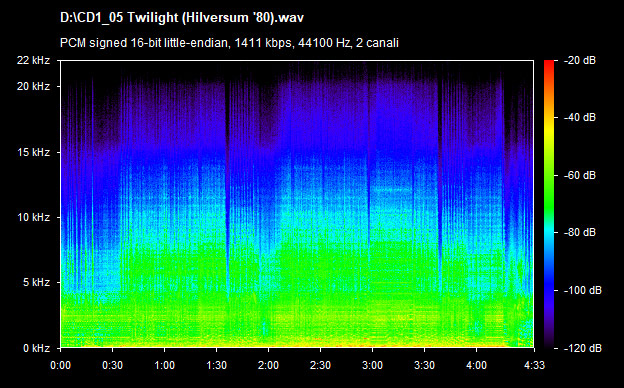This screenshot has height=388, width=624.
Task: Click the '-120 dB' legend label
Action: click(583, 348)
